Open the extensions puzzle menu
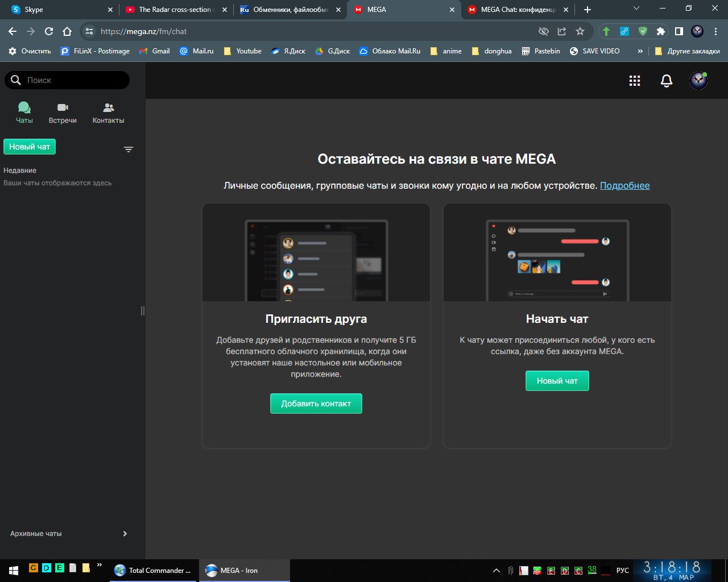Screen dimensions: 728x582 [x=661, y=31]
